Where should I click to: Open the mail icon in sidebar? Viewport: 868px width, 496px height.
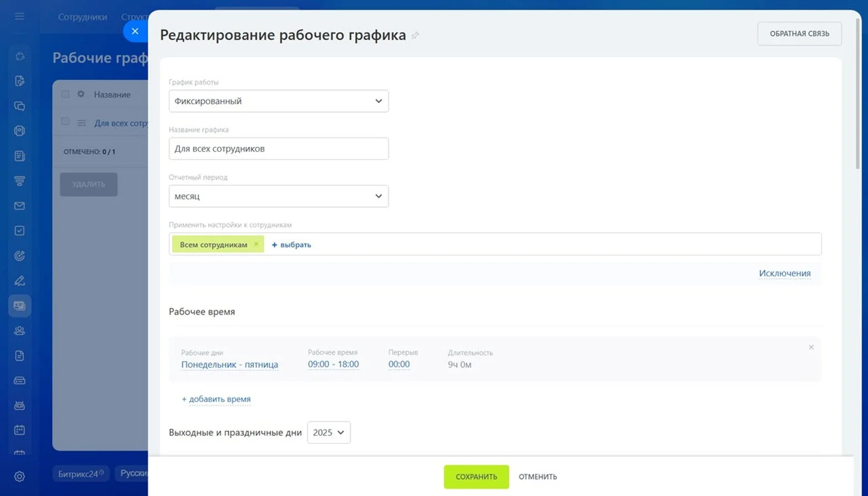(x=19, y=206)
